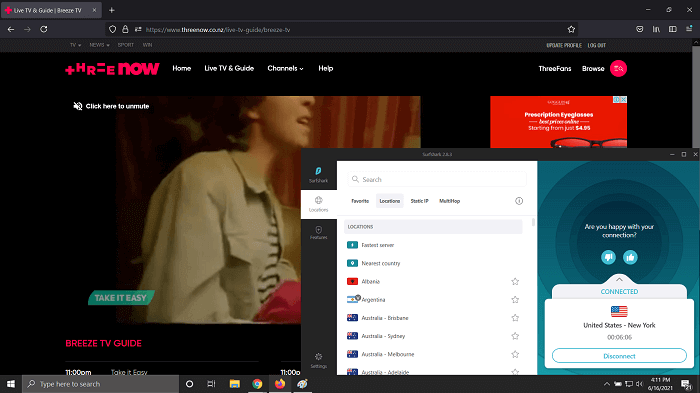The image size is (700, 393).
Task: Favorite Australia - Brisbane with its star
Action: 515,318
